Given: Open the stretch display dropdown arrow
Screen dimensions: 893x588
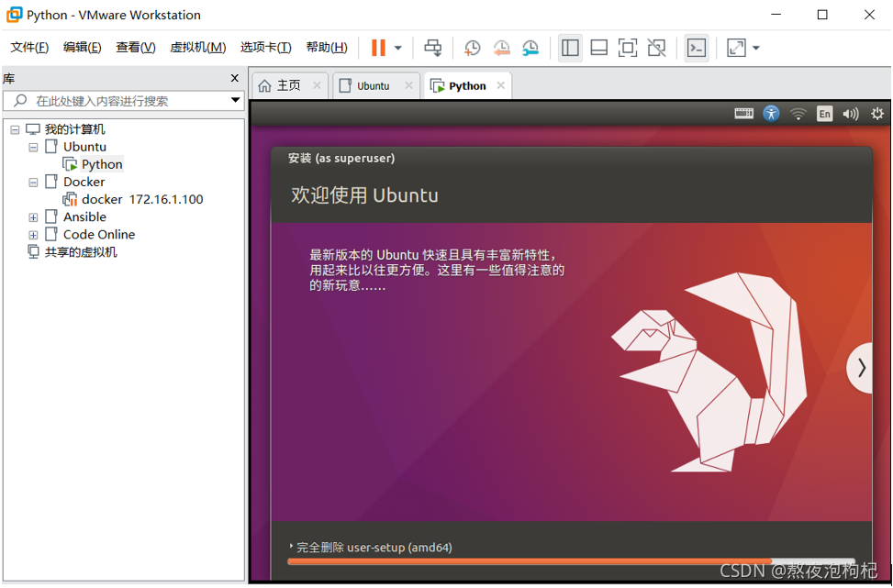Looking at the screenshot, I should tap(756, 48).
